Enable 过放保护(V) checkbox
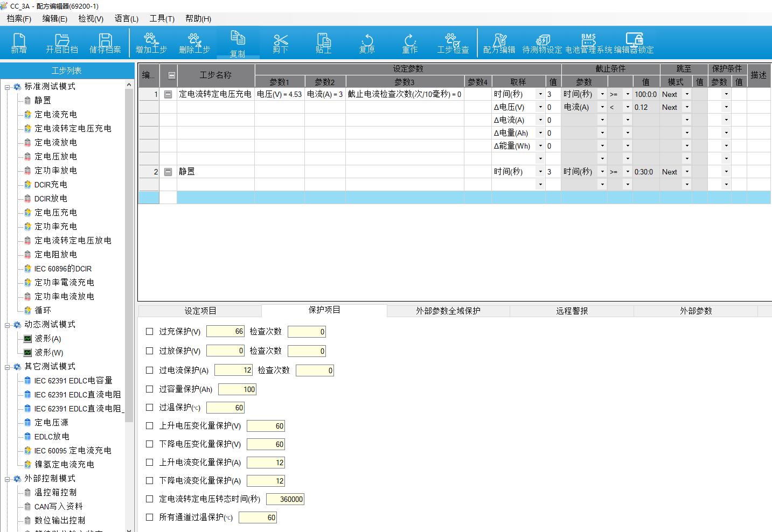This screenshot has width=772, height=532. tap(150, 351)
